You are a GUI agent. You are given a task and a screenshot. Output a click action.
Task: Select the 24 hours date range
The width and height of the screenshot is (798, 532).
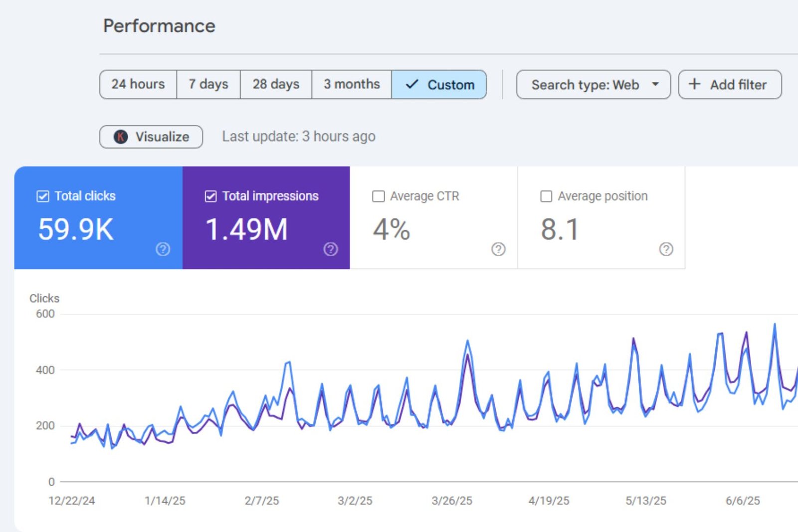138,84
